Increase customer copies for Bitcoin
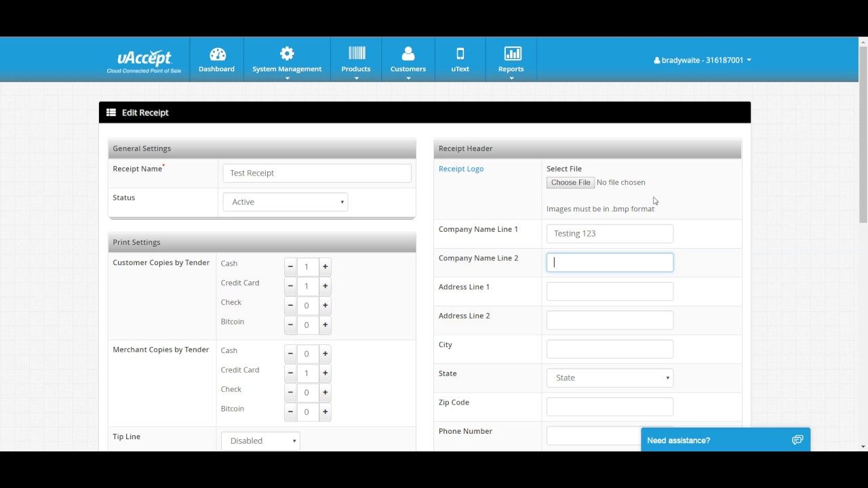The height and width of the screenshot is (488, 868). click(x=325, y=325)
